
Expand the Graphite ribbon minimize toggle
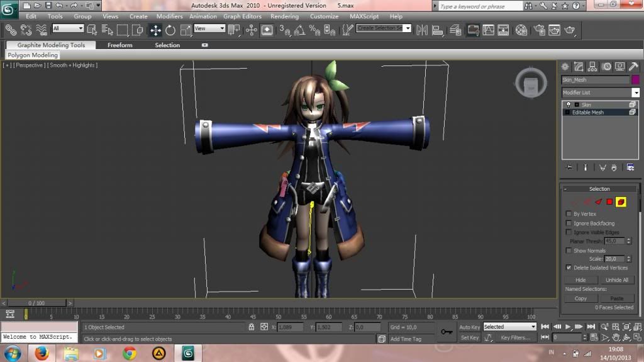click(x=204, y=45)
